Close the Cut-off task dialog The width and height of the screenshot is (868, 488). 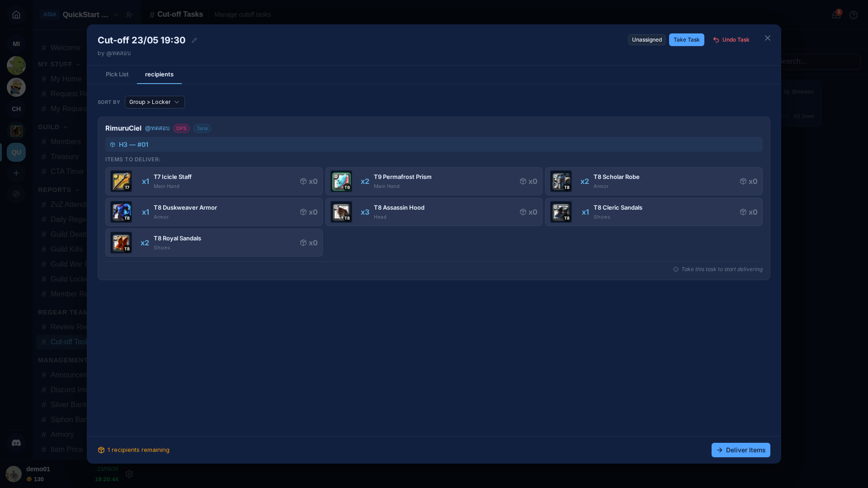tap(768, 38)
